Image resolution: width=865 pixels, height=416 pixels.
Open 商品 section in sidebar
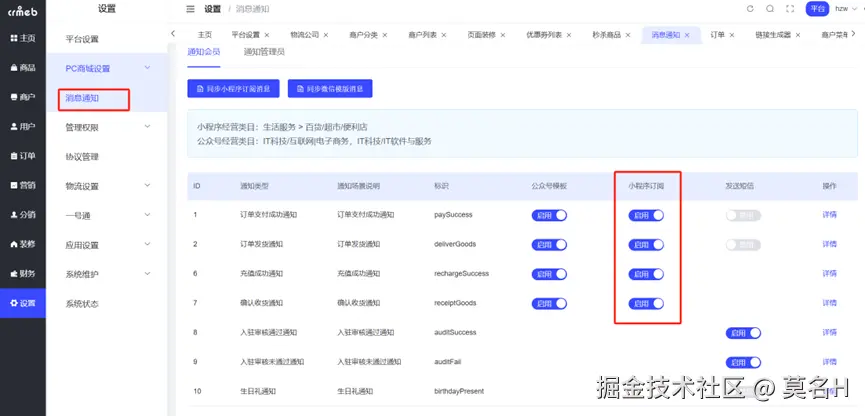[x=23, y=67]
